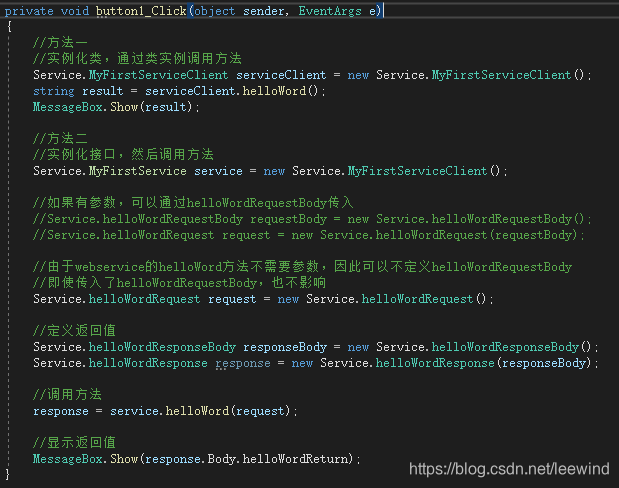The width and height of the screenshot is (619, 488).
Task: Select the comment line '//方法一'
Action: [60, 42]
